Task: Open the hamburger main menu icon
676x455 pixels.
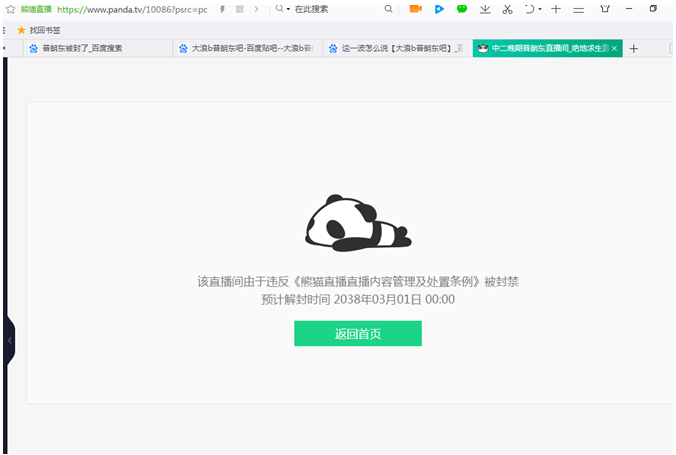Action: pos(579,9)
